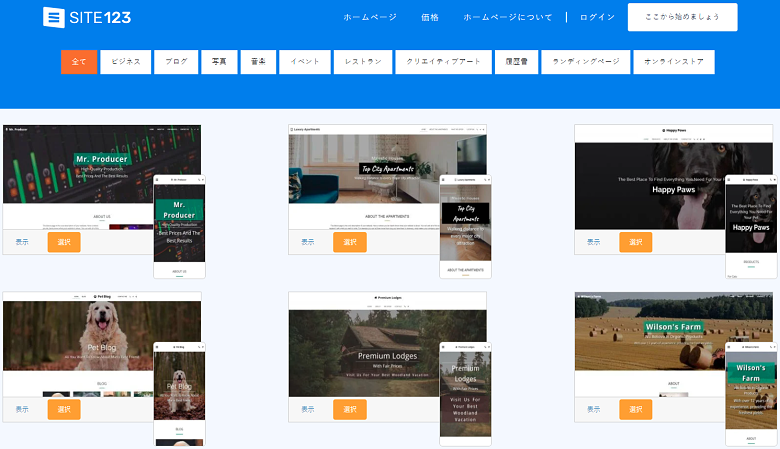
Task: Open Top City Apartments mobile preview thumbnail
Action: [466, 226]
